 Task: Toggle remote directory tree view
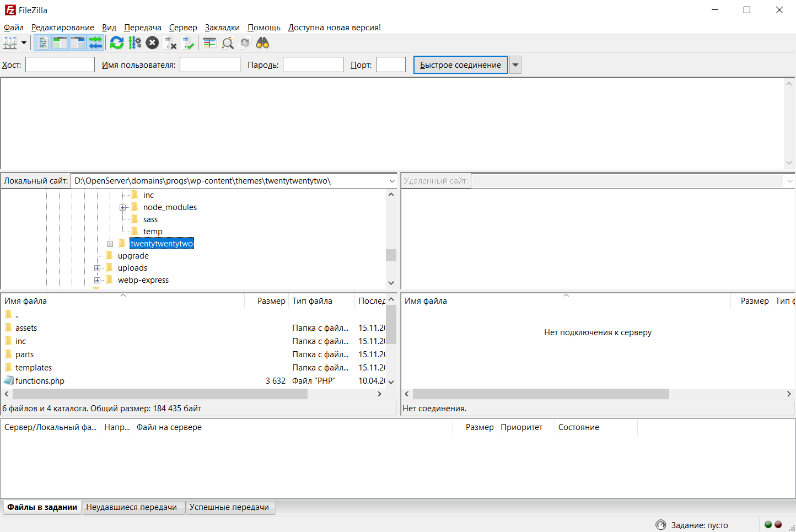click(x=78, y=43)
